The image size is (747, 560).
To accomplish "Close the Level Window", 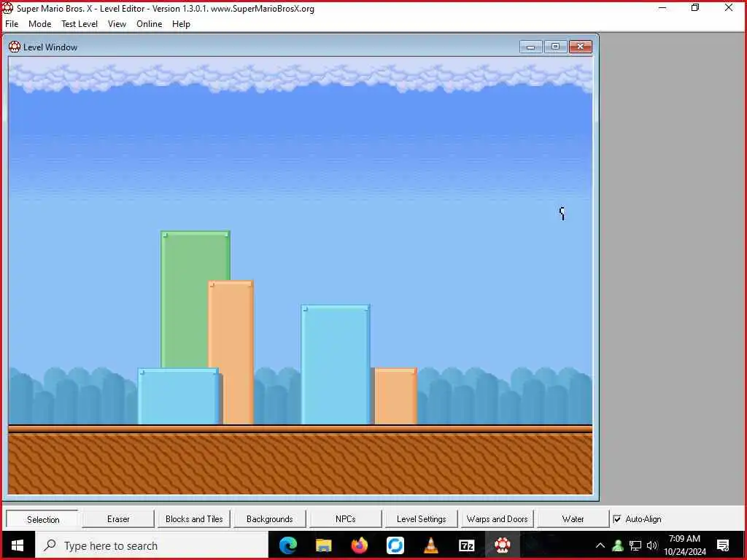I will tap(580, 47).
